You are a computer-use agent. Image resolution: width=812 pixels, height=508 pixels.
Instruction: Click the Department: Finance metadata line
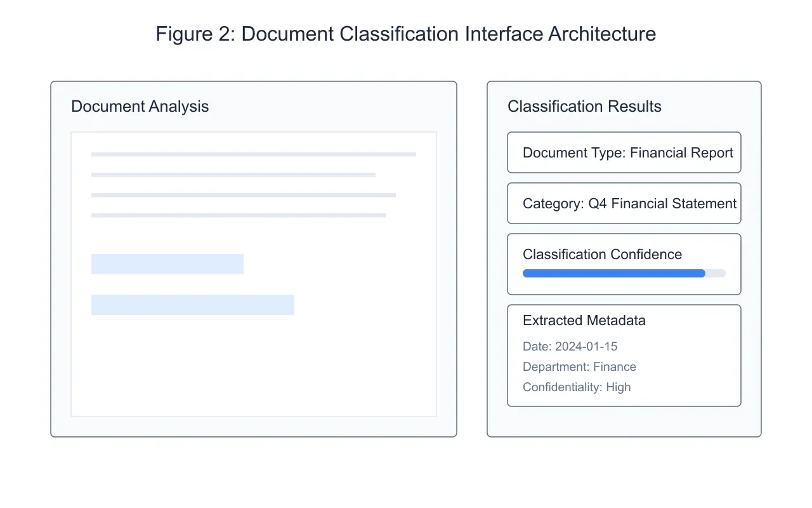[579, 367]
